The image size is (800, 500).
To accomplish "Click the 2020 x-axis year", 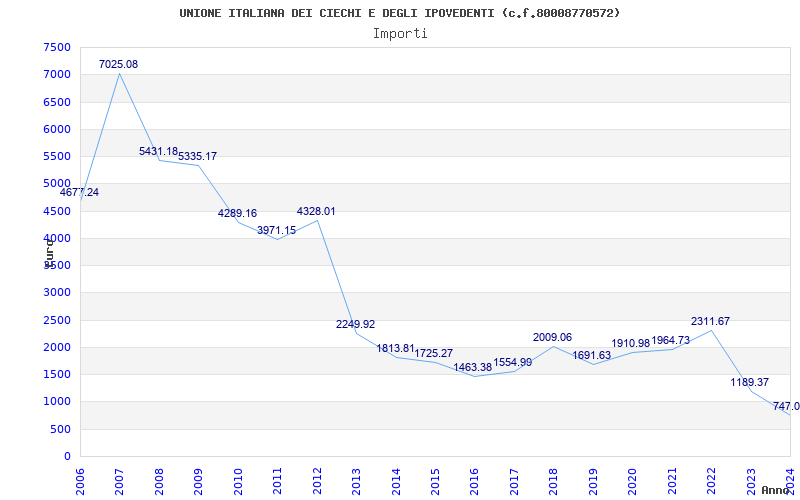I will [632, 481].
